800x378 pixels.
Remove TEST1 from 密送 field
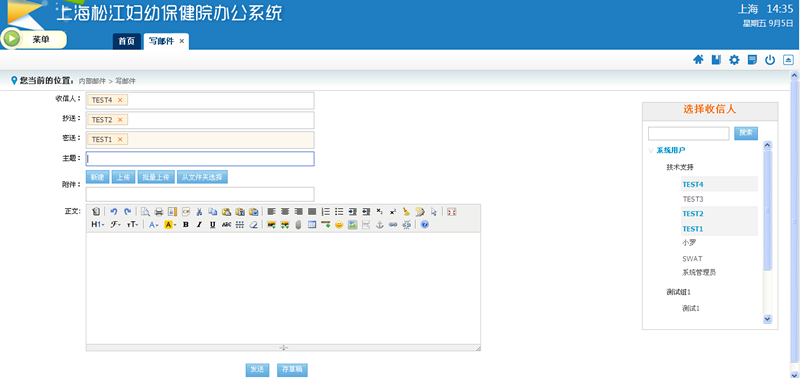(120, 139)
